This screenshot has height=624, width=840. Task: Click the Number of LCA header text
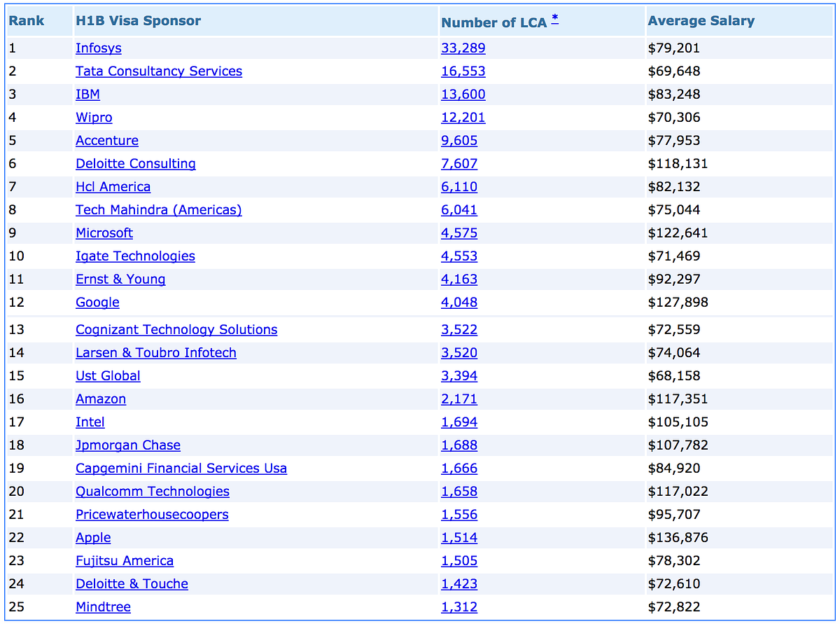(x=494, y=22)
